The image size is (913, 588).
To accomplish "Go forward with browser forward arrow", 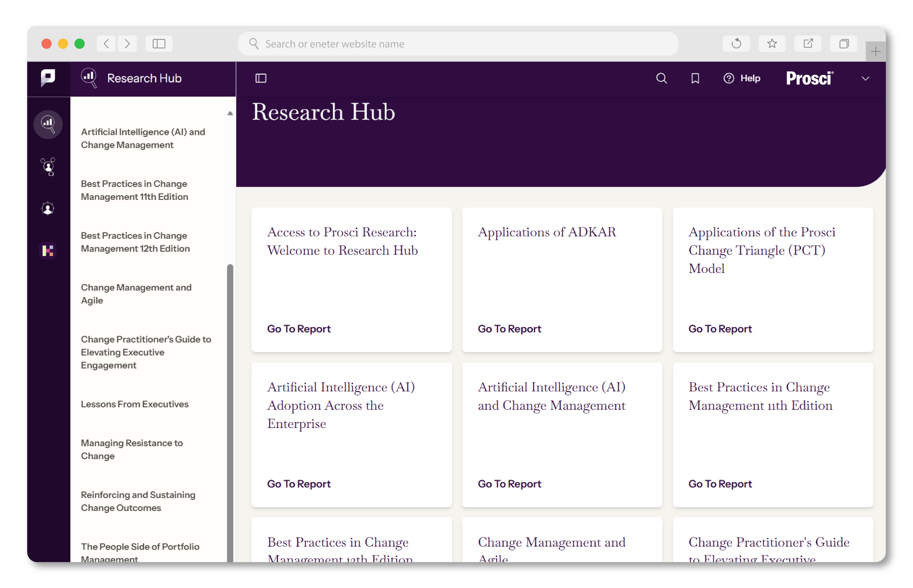I will click(x=127, y=44).
